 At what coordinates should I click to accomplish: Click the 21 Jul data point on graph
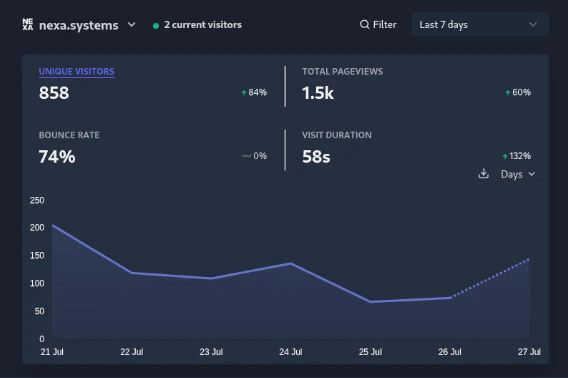click(x=53, y=225)
